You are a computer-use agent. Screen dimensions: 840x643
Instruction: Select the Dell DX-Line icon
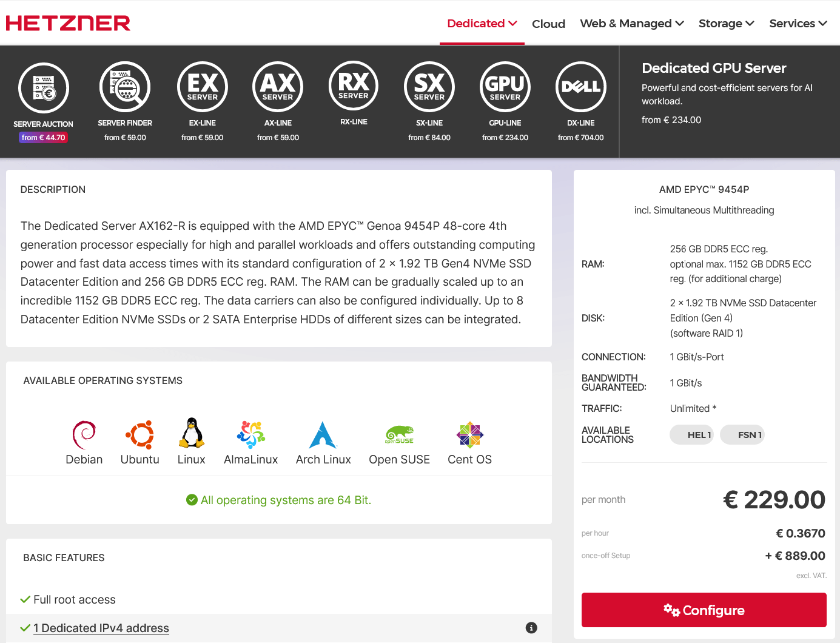(x=581, y=87)
